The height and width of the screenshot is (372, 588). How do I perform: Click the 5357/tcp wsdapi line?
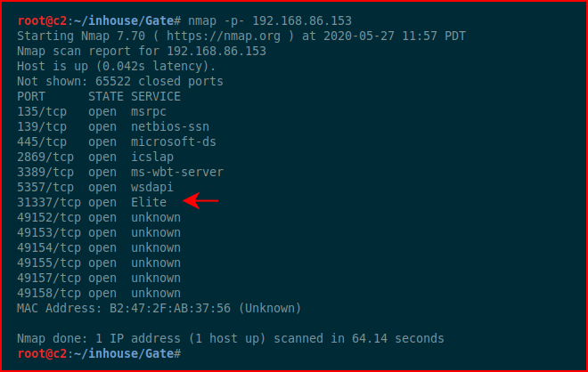(x=95, y=187)
